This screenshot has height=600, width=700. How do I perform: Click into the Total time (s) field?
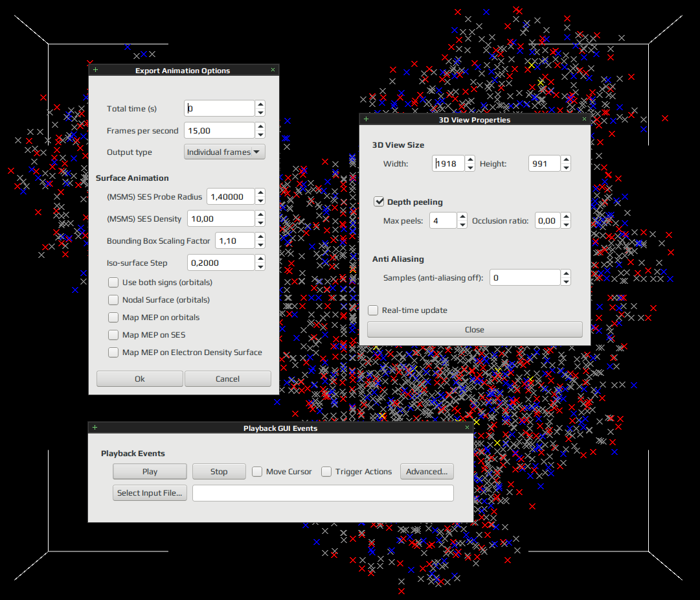pyautogui.click(x=220, y=108)
